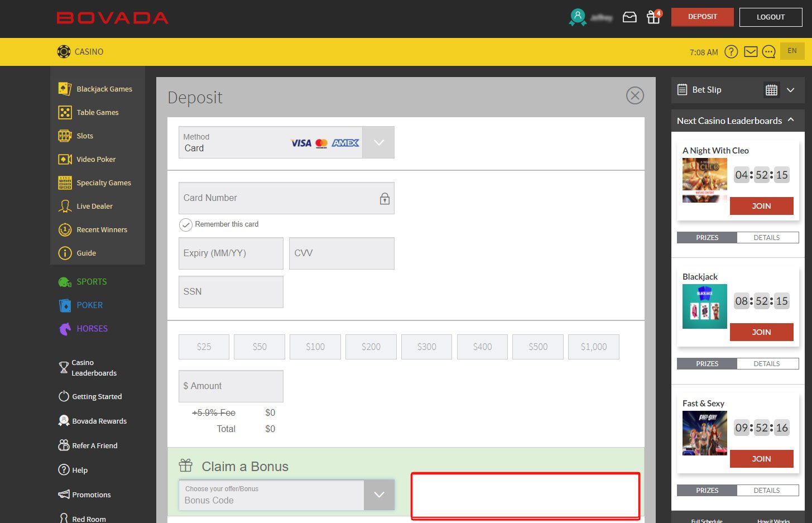Click the Table Games dice icon

(65, 112)
